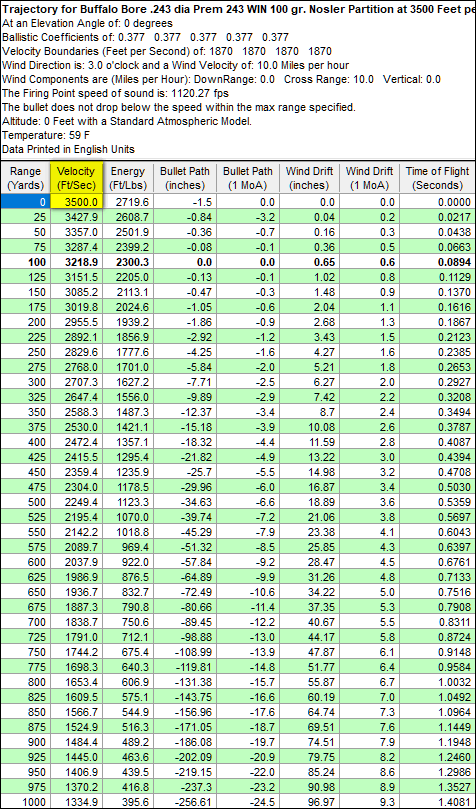Click the Range (Yards) column header
The image size is (476, 809).
tap(25, 178)
